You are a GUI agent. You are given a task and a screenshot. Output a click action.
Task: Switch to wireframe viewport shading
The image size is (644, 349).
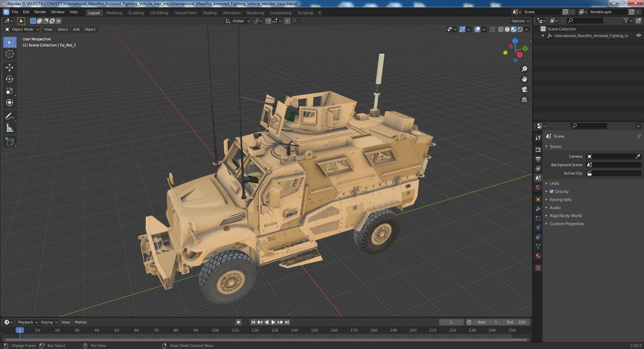click(x=501, y=30)
